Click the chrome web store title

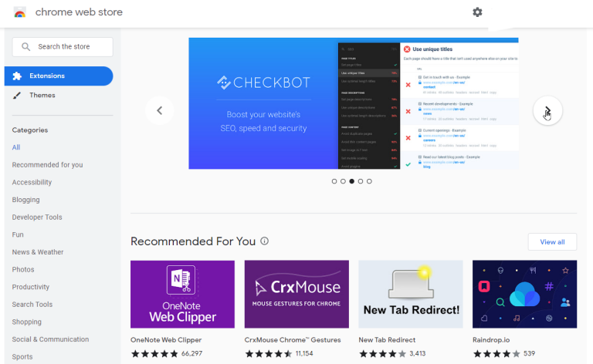pos(79,12)
